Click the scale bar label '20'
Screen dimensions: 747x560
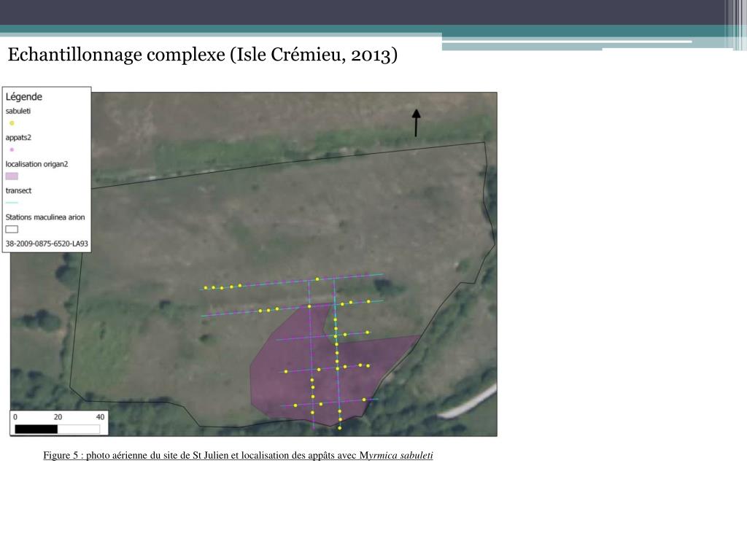58,416
